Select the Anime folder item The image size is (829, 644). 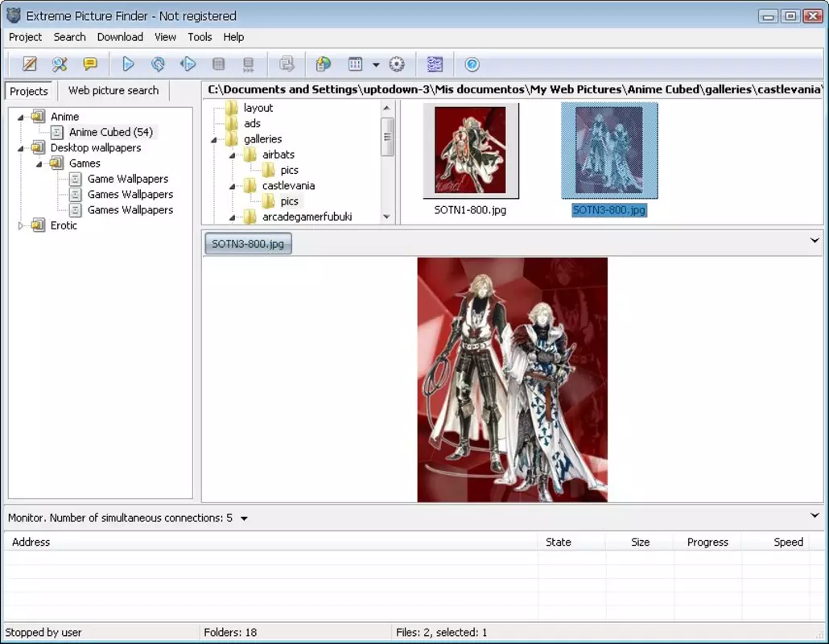pyautogui.click(x=64, y=116)
